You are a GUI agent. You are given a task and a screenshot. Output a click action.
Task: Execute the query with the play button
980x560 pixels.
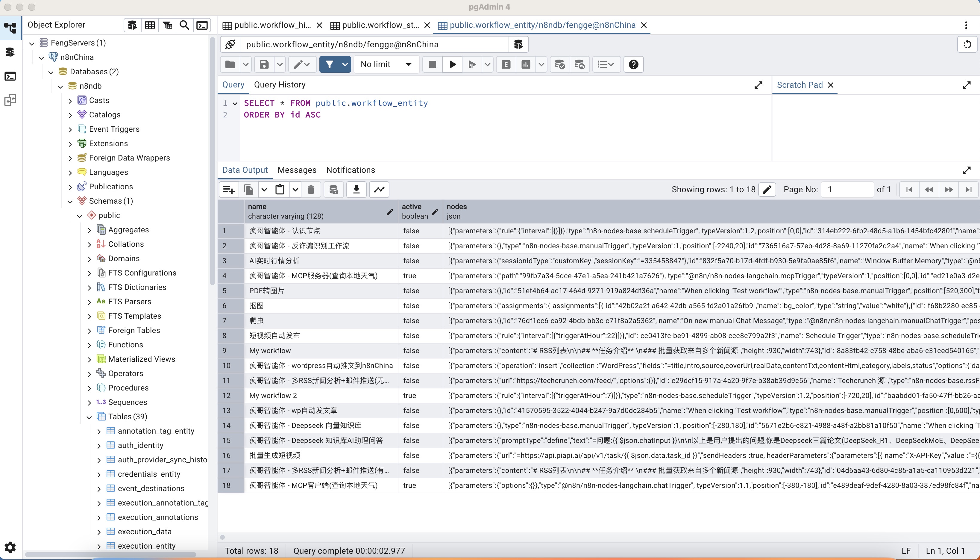click(452, 64)
